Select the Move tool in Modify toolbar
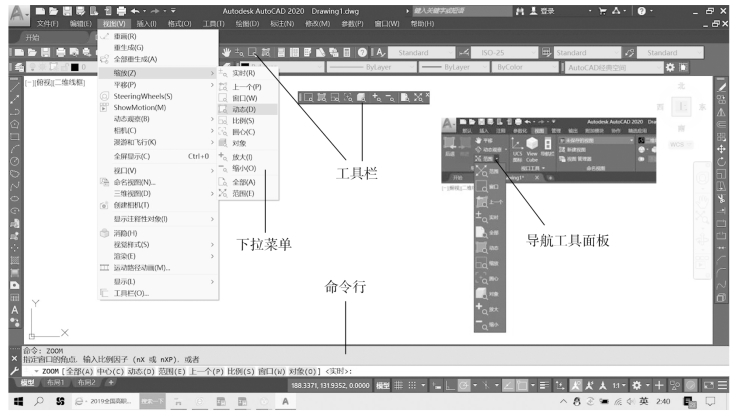 pos(721,149)
